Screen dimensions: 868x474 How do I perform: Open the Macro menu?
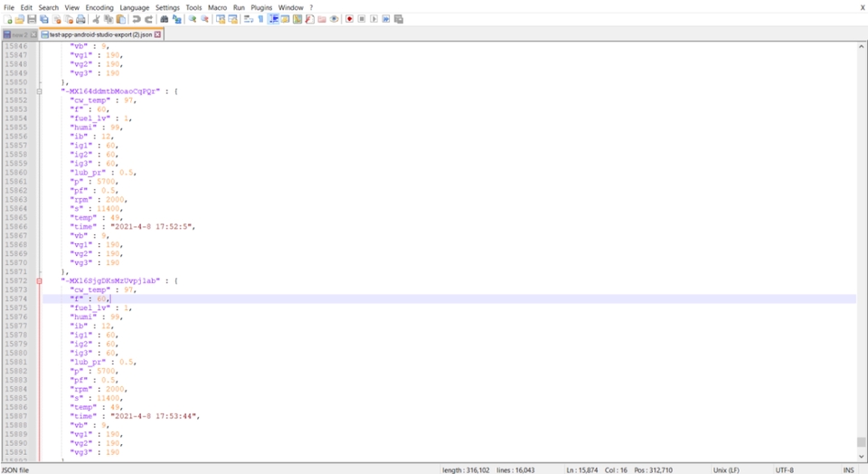point(218,7)
